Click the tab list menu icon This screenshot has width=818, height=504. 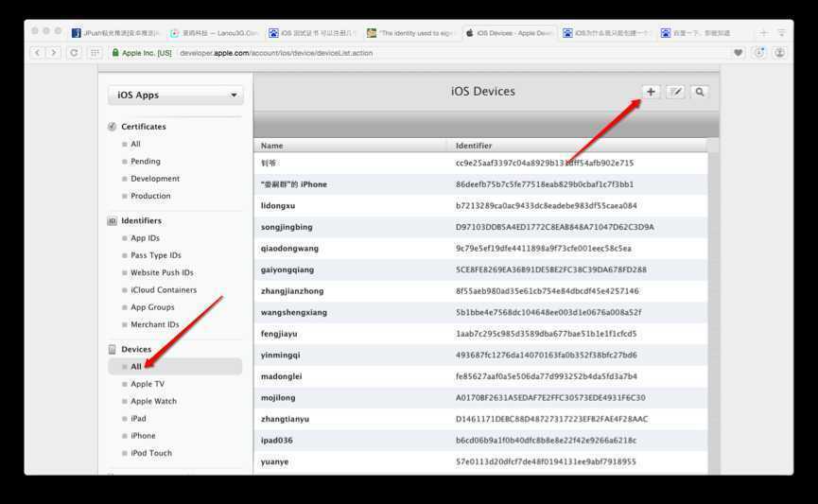[781, 33]
